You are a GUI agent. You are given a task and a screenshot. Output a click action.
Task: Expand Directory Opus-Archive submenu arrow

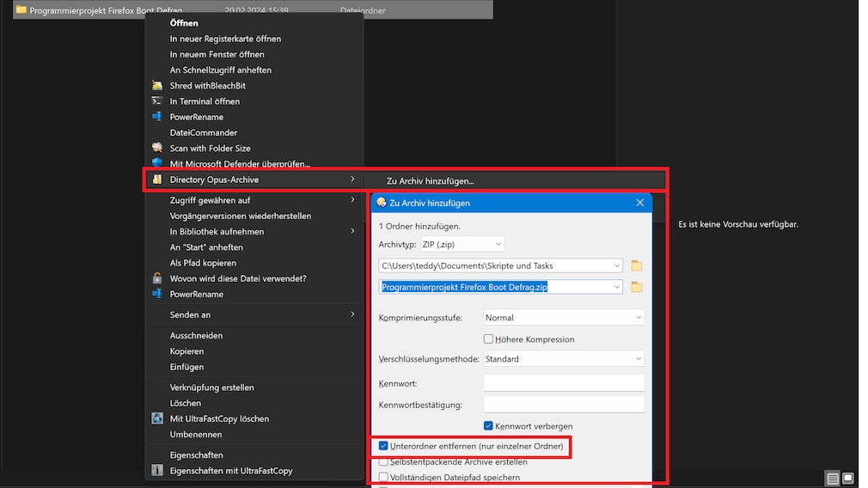tap(352, 179)
